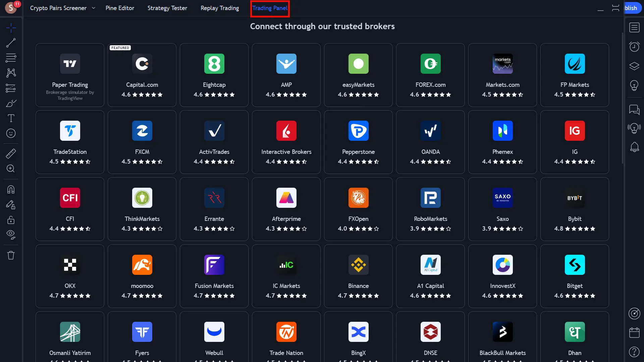Select the FP Markets broker logo
644x362 pixels.
[575, 64]
